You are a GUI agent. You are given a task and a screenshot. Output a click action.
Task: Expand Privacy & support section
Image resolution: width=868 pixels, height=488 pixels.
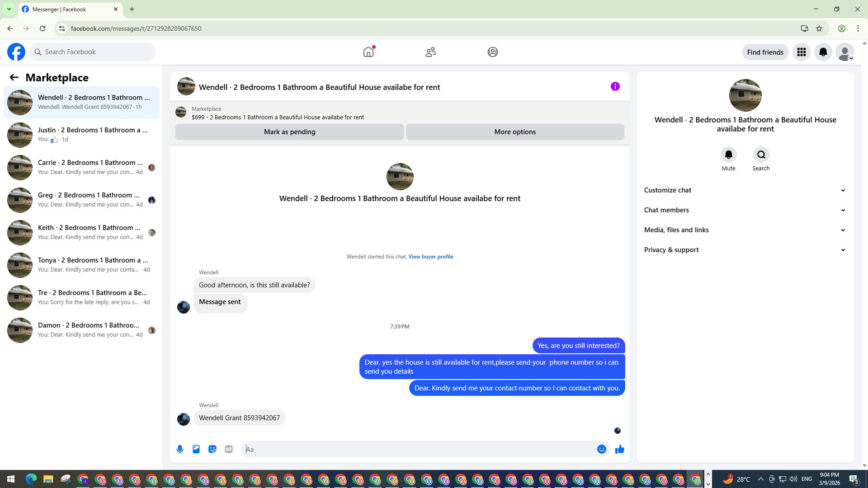[745, 250]
